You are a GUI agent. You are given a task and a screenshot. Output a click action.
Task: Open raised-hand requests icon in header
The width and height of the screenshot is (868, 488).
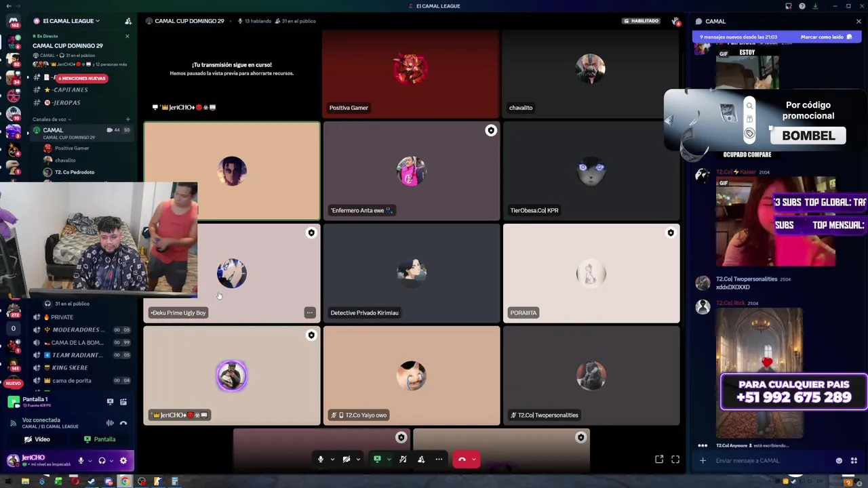pos(675,21)
